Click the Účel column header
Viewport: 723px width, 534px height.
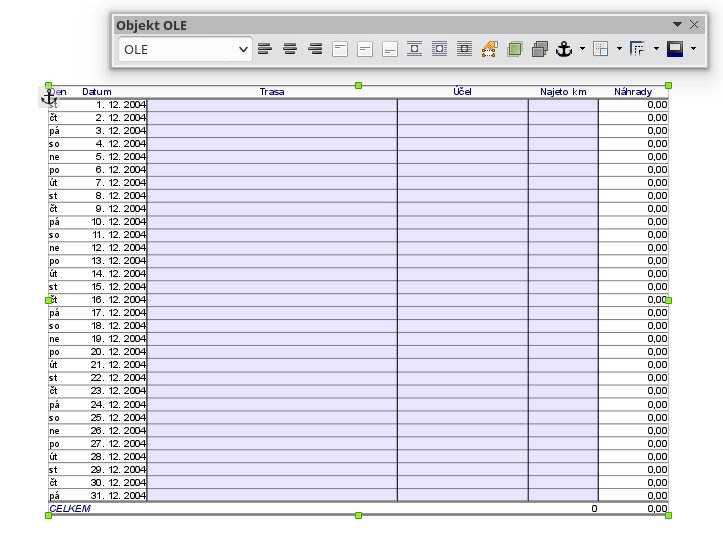point(462,92)
